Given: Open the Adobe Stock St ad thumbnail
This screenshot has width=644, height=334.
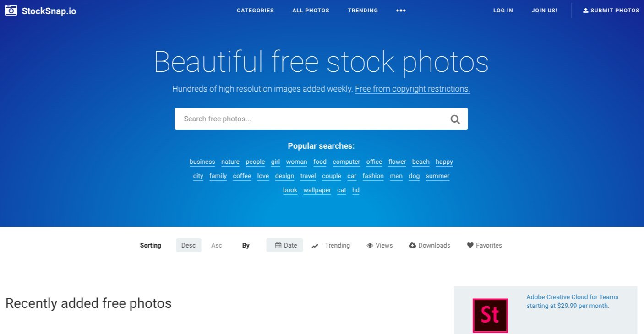Looking at the screenshot, I should [x=490, y=315].
